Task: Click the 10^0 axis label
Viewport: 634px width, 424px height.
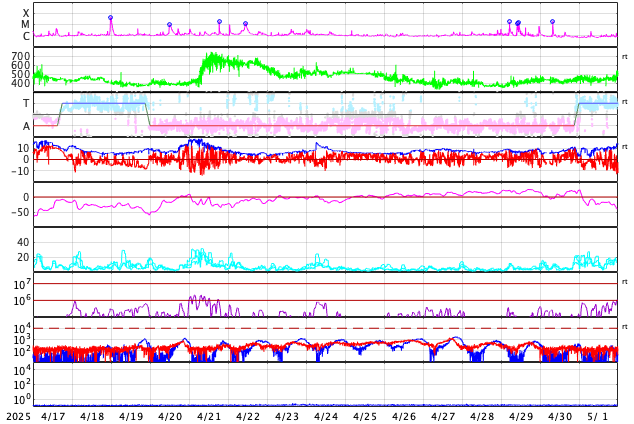Action: tap(22, 399)
